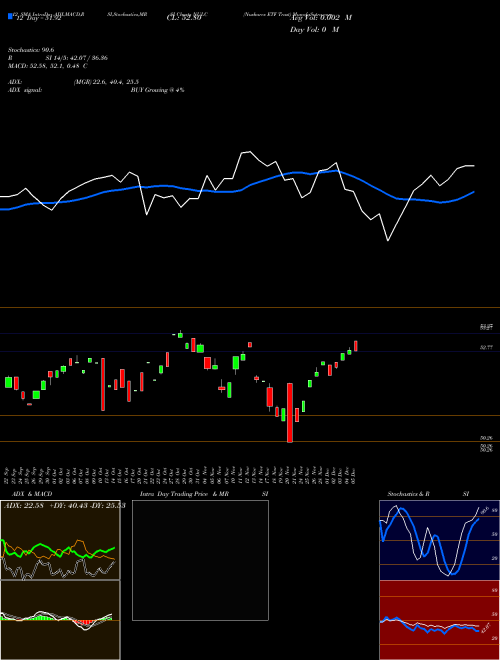This screenshot has height=660, width=500.
Task: Click the peak of the white price line
Action: click(x=250, y=152)
